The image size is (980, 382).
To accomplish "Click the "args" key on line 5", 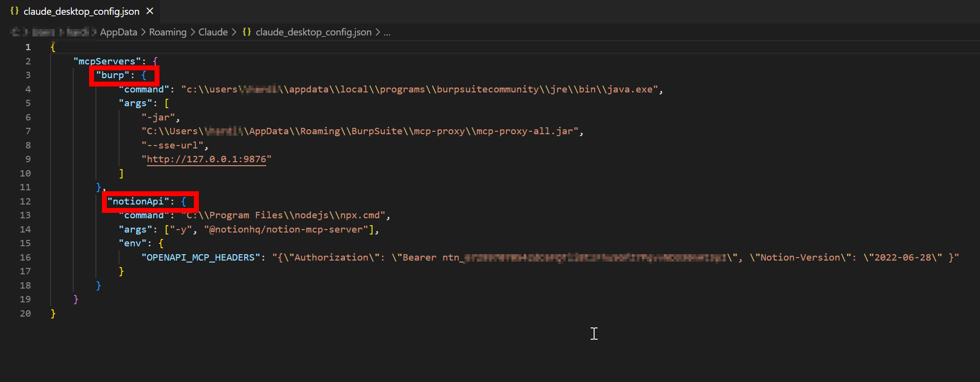I will click(x=135, y=103).
